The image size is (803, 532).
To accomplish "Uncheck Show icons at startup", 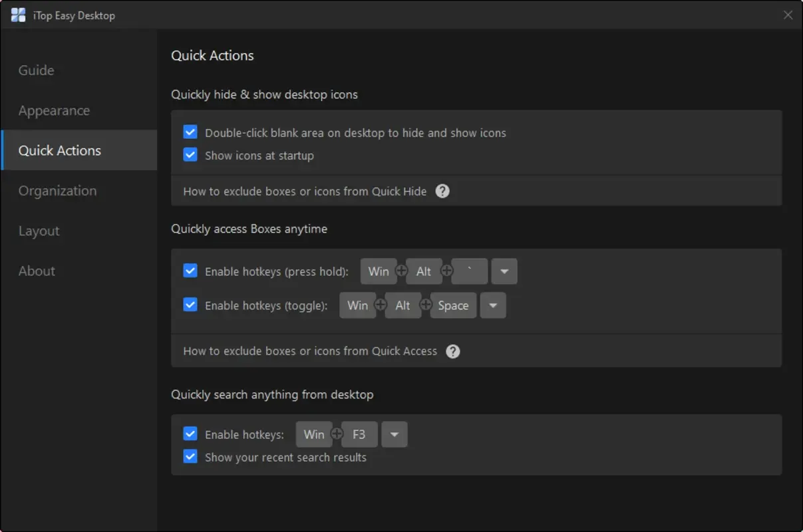I will point(190,154).
